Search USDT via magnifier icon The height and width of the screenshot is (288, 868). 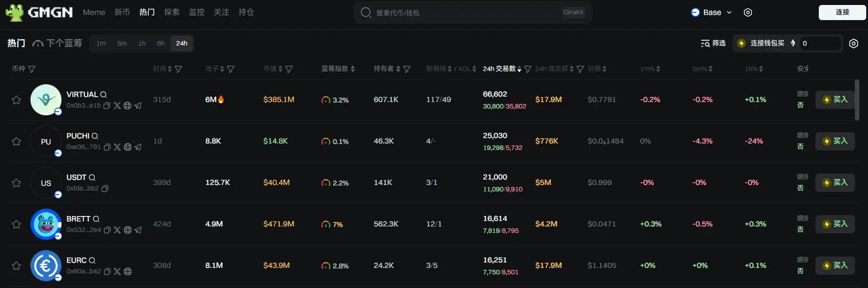point(92,177)
